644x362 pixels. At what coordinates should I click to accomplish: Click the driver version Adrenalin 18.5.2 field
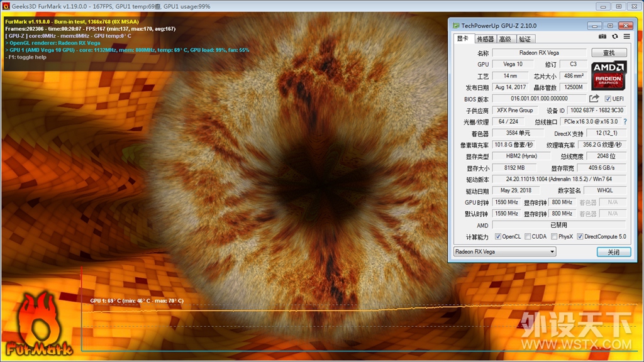[x=559, y=179]
